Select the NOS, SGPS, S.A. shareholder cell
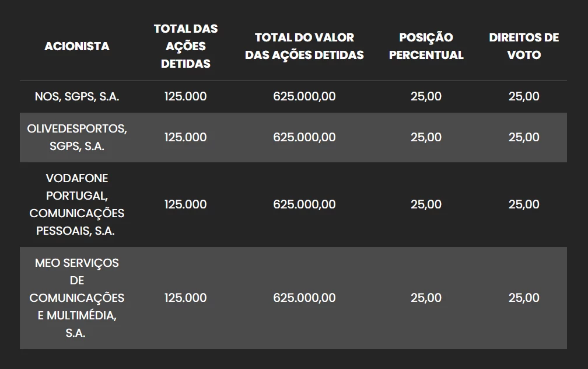This screenshot has width=588, height=369. click(77, 96)
